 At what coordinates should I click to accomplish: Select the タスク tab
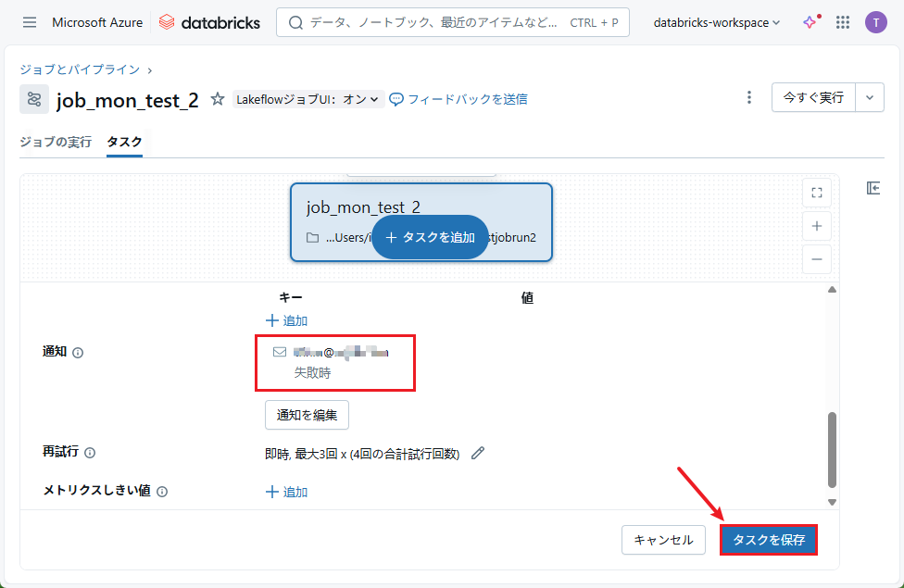(124, 142)
